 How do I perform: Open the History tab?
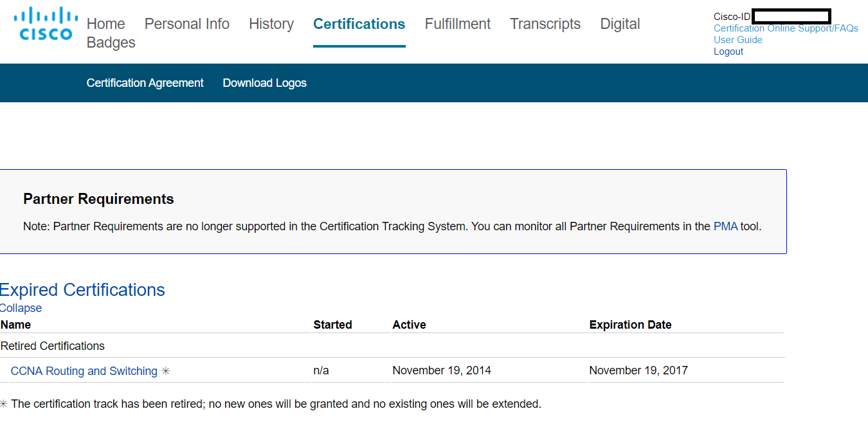(271, 24)
